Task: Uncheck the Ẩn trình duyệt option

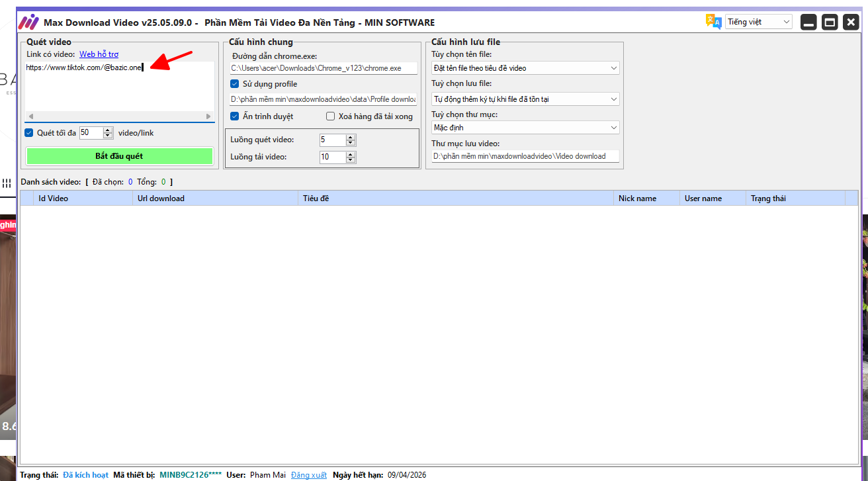Action: point(235,116)
